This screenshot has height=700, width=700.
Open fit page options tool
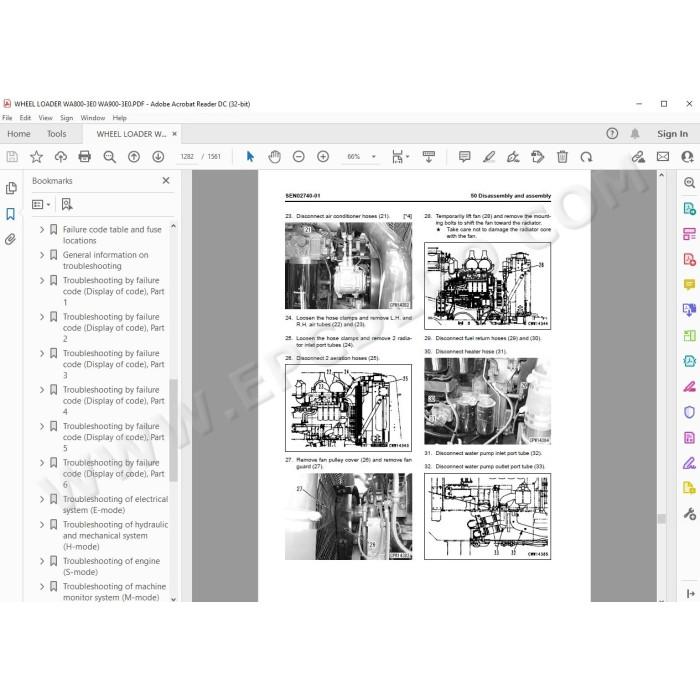(400, 157)
